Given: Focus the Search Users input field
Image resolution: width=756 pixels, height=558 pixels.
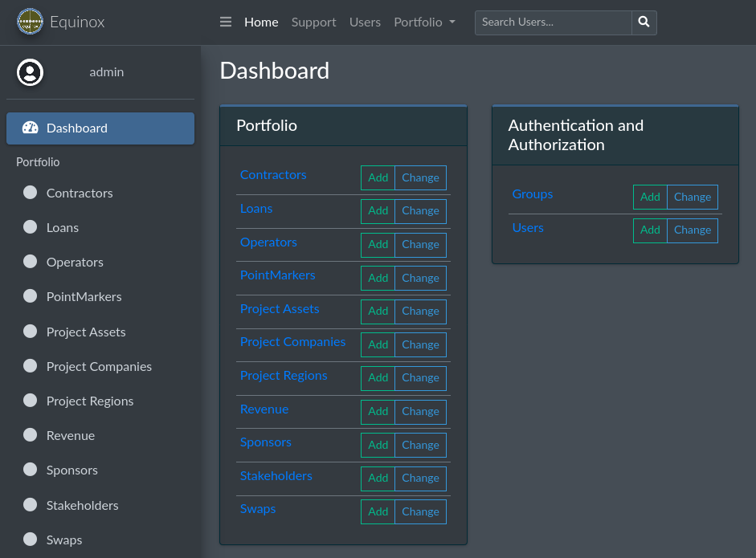Looking at the screenshot, I should click(x=553, y=22).
